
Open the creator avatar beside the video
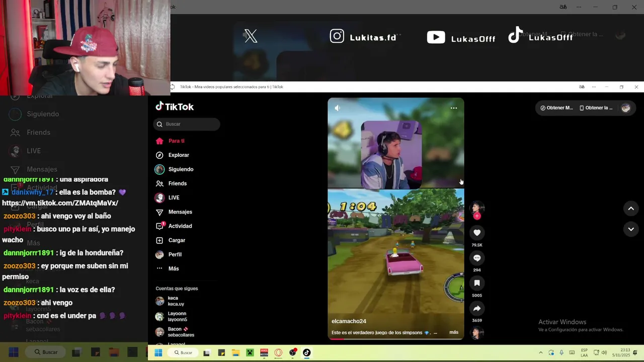(x=477, y=207)
